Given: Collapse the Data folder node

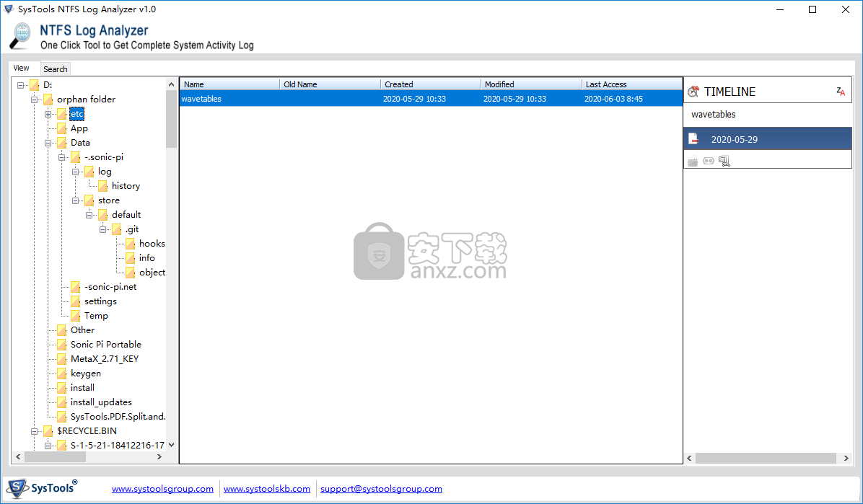Looking at the screenshot, I should [48, 143].
